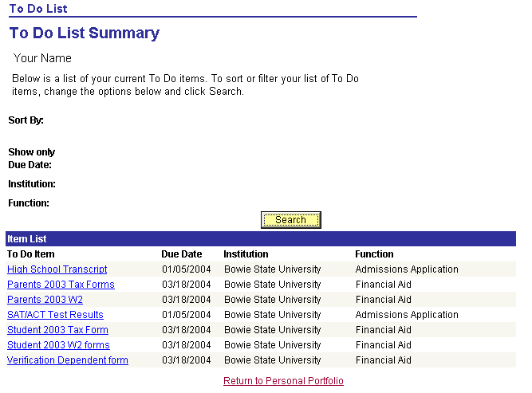Click the Your Name text
The height and width of the screenshot is (393, 532).
(42, 58)
